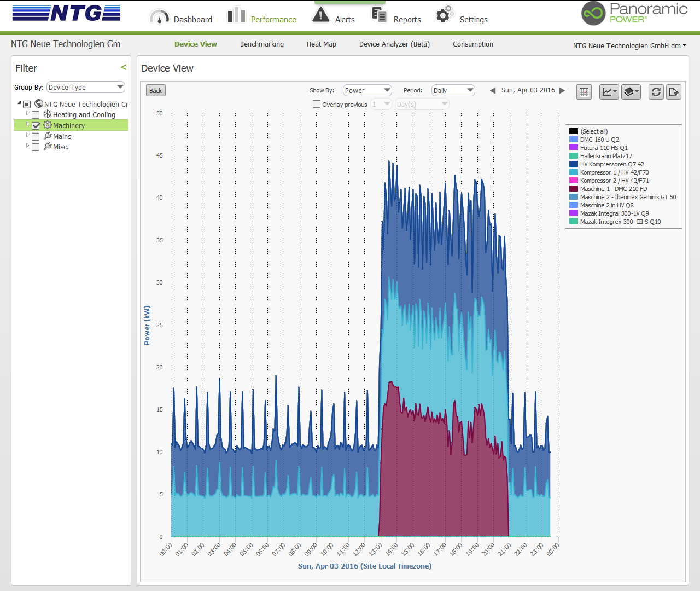Open the Show By Power dropdown

click(367, 90)
